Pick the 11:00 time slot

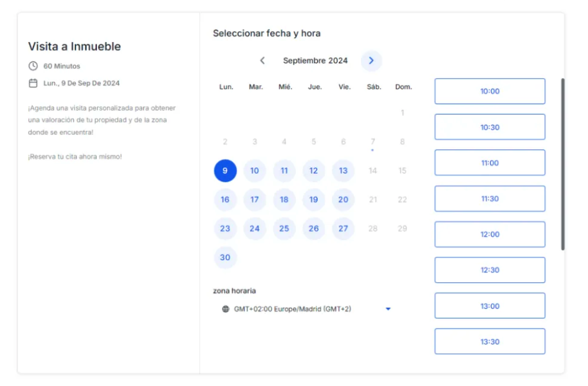coord(489,163)
